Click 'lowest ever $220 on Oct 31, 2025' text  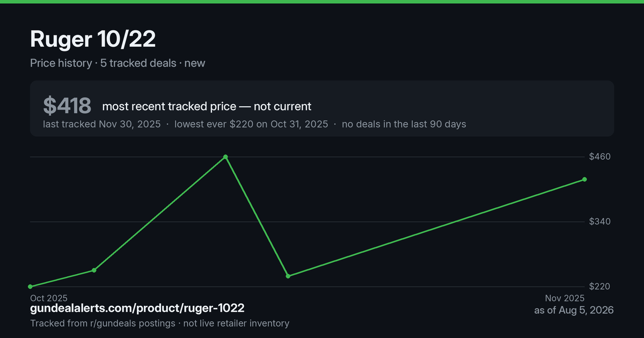point(251,124)
